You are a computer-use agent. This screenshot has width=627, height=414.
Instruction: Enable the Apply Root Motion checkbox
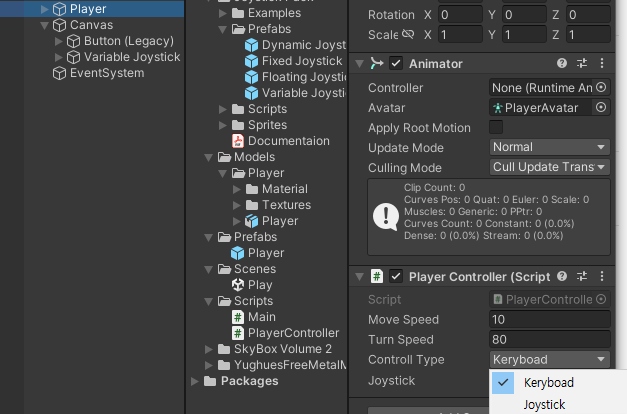coord(496,127)
